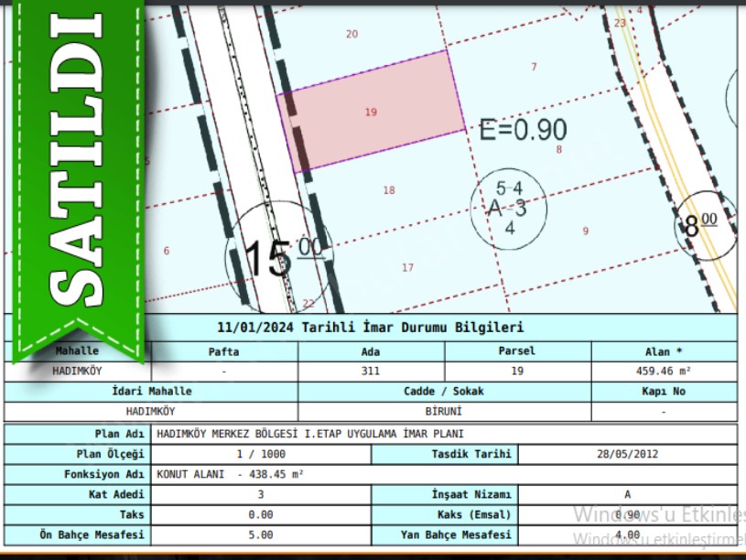Click the A-3 zoning circle symbol
This screenshot has width=746, height=560.
(x=509, y=209)
